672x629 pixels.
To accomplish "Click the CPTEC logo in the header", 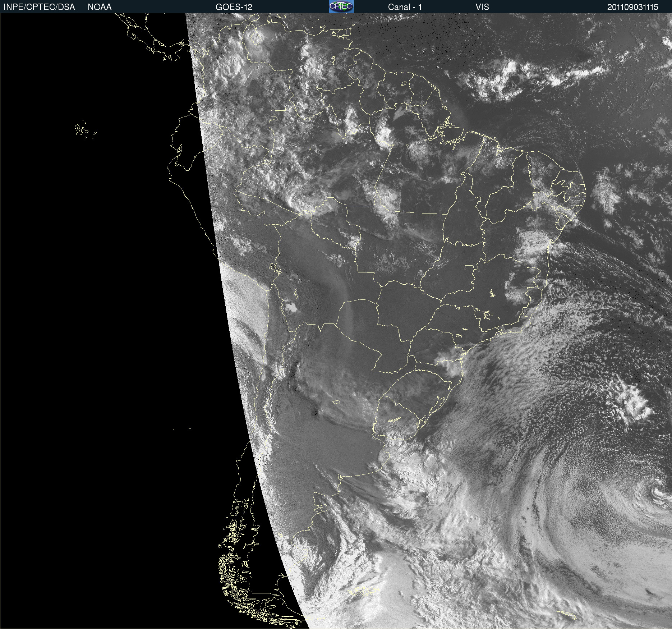I will (341, 6).
